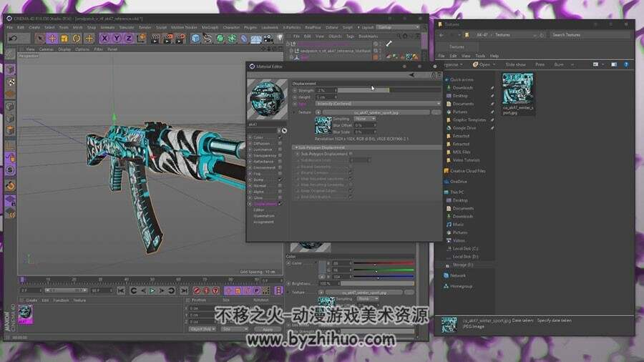Toggle the coordinate system icon
The image size is (644, 362).
(141, 39)
